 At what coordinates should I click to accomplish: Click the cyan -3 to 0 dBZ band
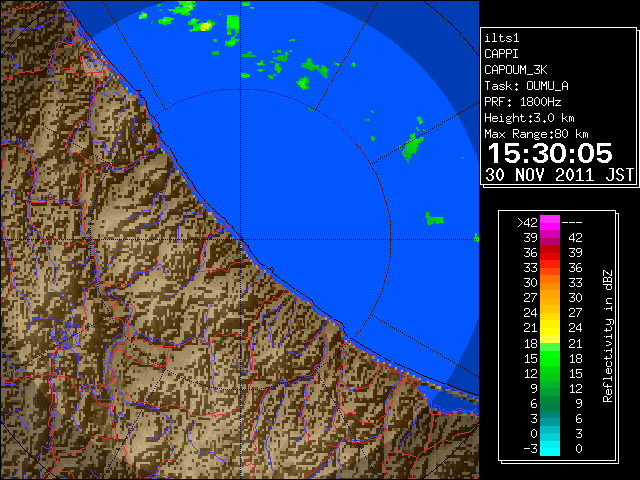tap(550, 448)
